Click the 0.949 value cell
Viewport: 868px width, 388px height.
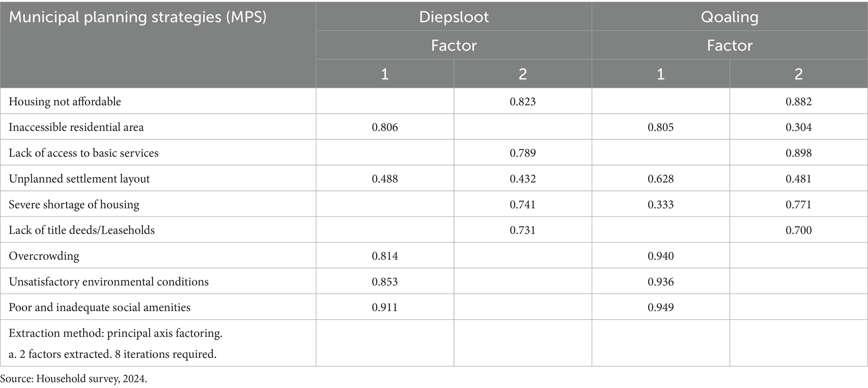click(661, 307)
